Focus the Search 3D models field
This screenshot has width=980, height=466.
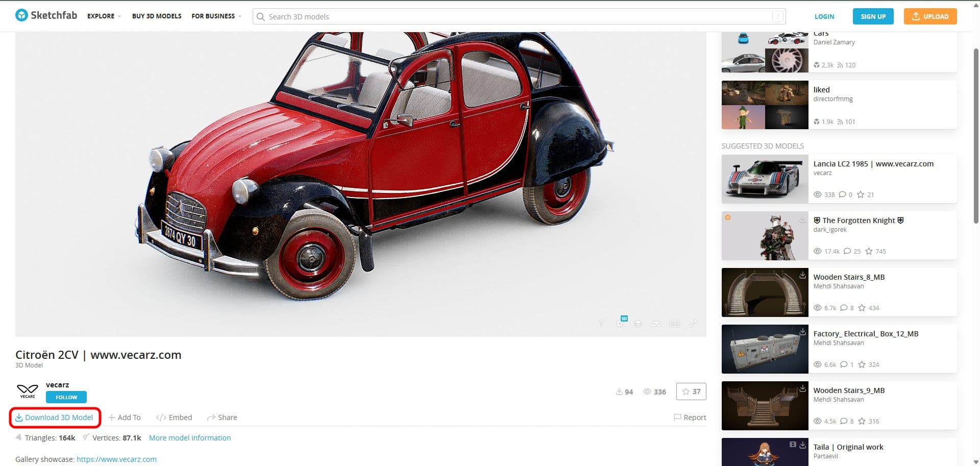click(519, 16)
